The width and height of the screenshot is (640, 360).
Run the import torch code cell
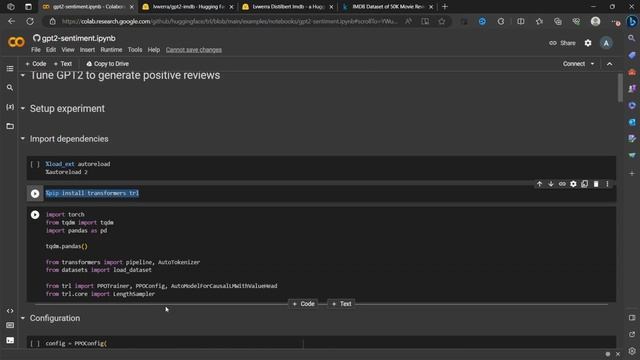(35, 215)
